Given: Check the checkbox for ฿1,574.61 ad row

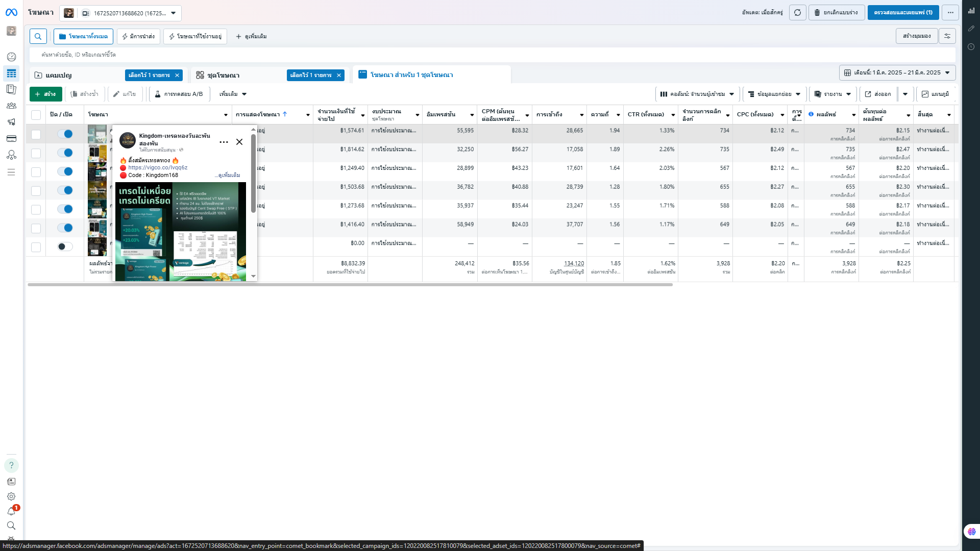Looking at the screenshot, I should click(36, 134).
